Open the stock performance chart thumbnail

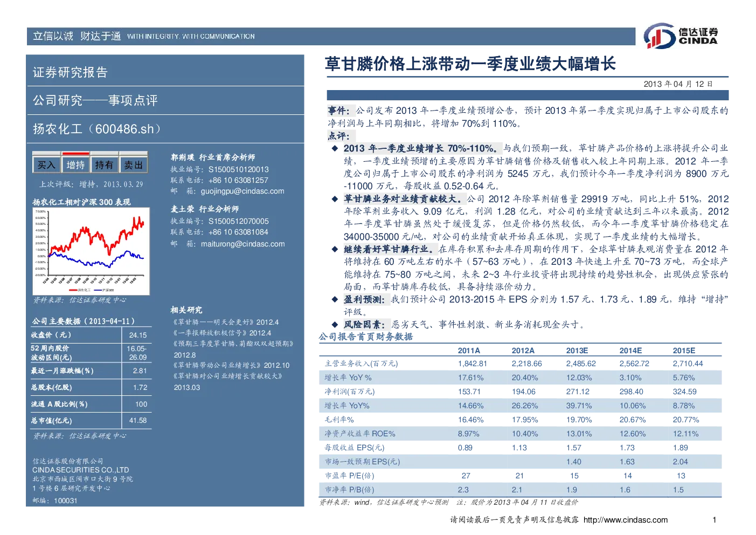tap(91, 251)
